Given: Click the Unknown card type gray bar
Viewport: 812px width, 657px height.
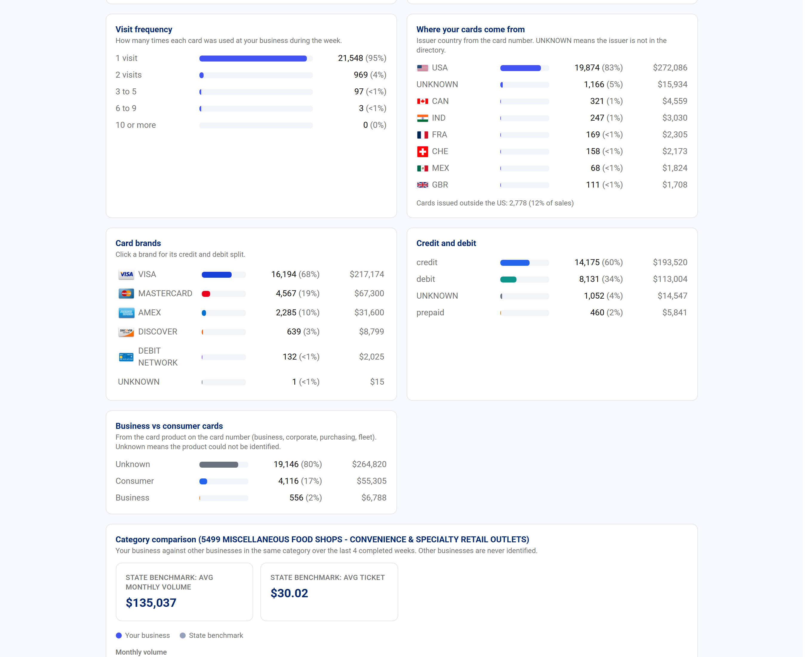Looking at the screenshot, I should (224, 464).
